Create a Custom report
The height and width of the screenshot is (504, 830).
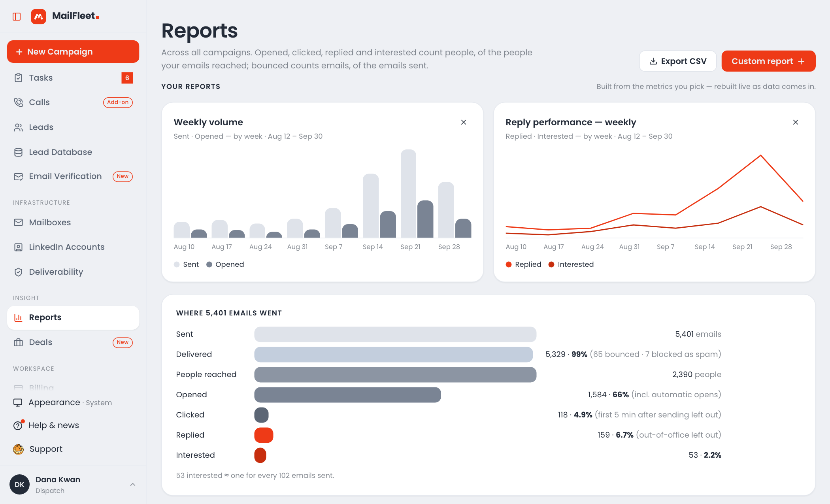768,61
